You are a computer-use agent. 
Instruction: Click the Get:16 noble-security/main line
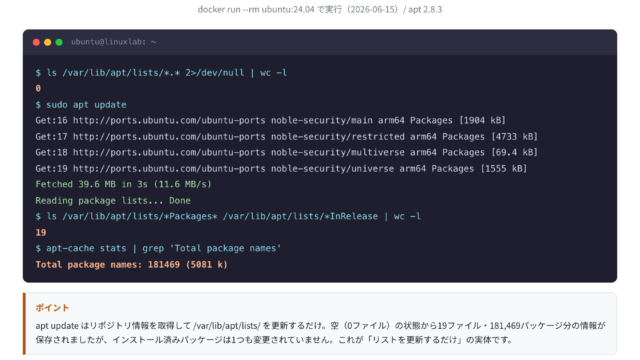pos(270,120)
